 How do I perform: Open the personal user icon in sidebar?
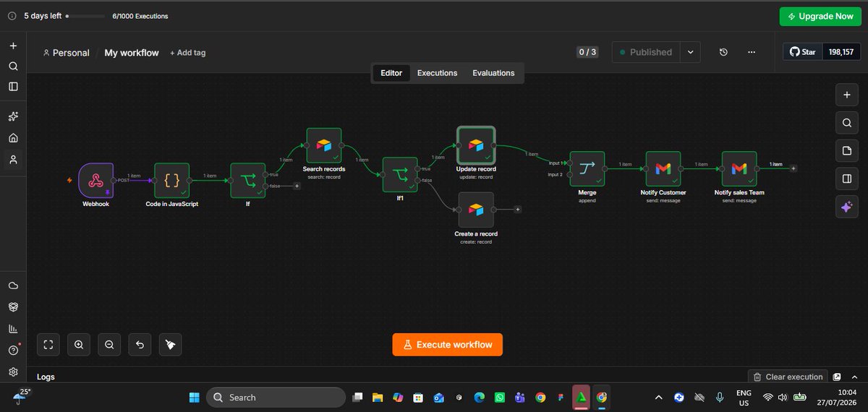[13, 160]
